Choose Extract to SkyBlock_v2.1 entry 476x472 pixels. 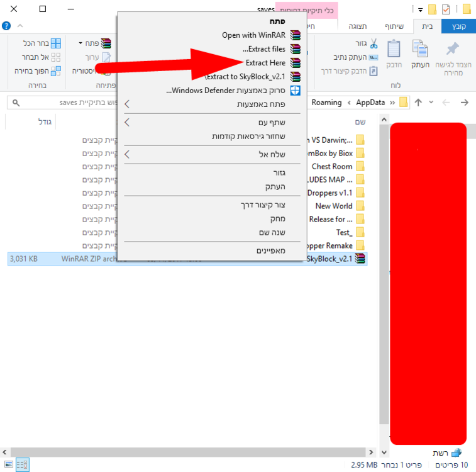[x=212, y=77]
